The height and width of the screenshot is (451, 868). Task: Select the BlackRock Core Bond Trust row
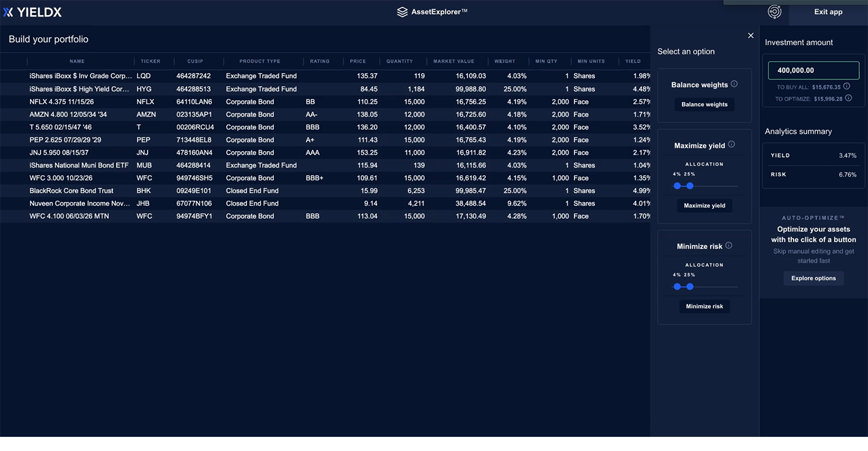pyautogui.click(x=72, y=191)
